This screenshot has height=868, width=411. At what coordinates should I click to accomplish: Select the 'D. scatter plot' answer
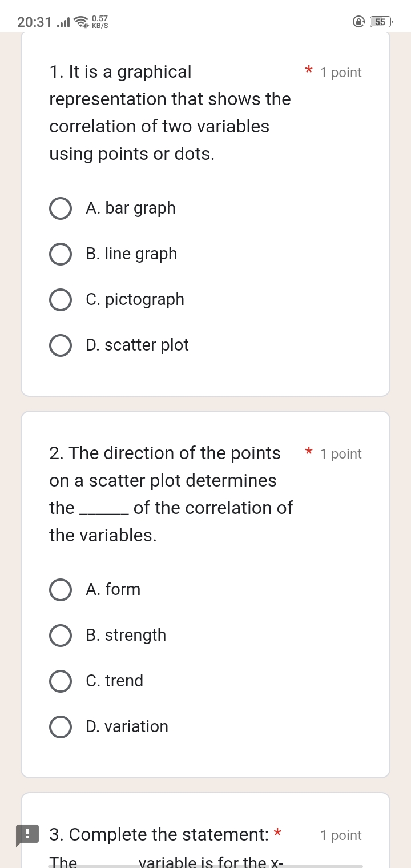61,345
